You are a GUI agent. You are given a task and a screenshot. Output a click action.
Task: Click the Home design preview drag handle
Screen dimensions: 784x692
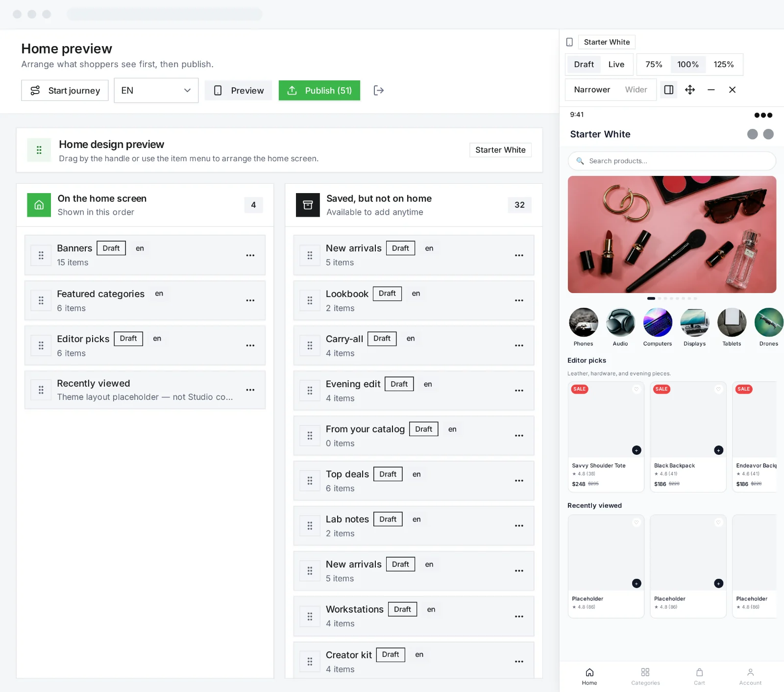39,150
